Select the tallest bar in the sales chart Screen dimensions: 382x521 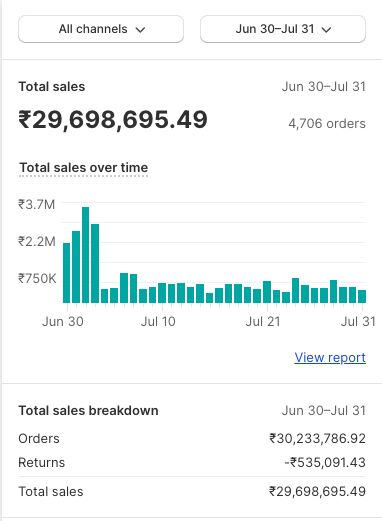point(85,255)
